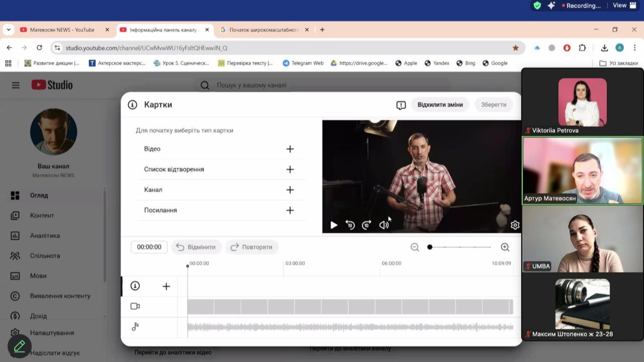Add a card on timeline track
The width and height of the screenshot is (644, 362).
tap(166, 286)
